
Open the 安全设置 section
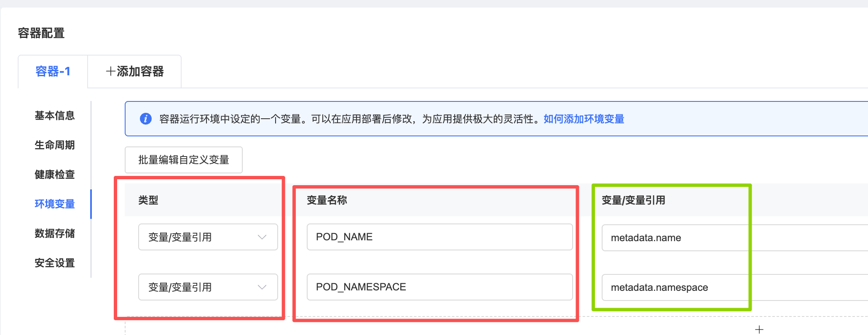(x=54, y=263)
